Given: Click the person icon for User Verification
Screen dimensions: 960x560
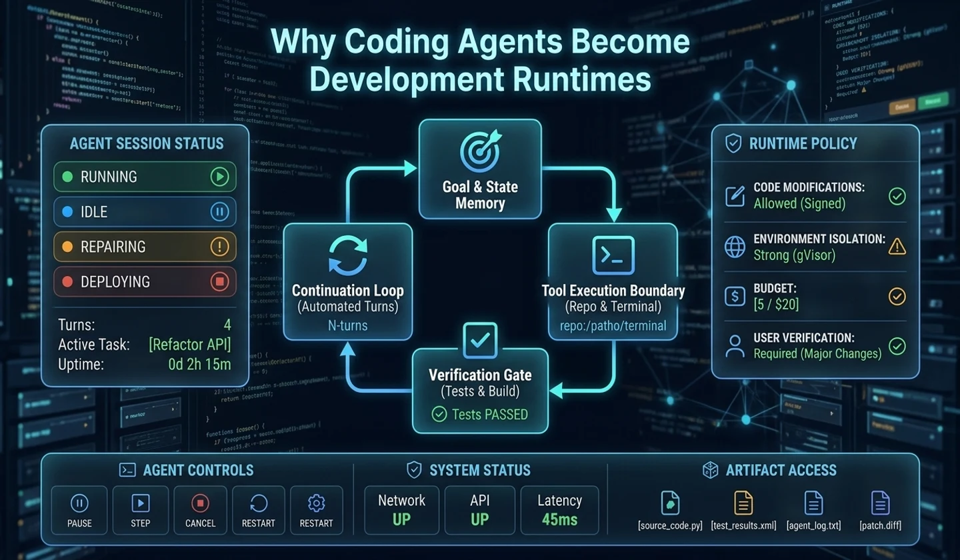Looking at the screenshot, I should [735, 345].
